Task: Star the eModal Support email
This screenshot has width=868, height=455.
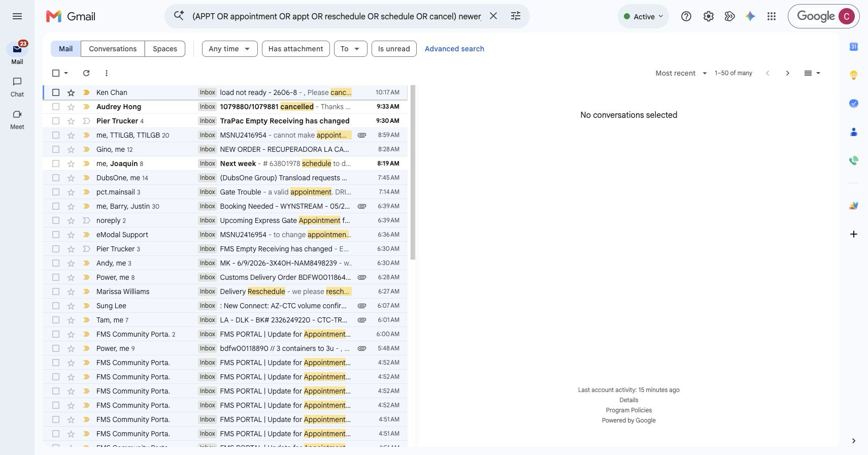Action: tap(71, 235)
